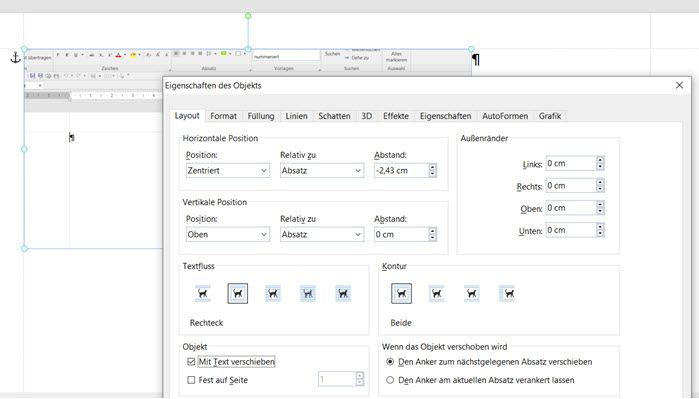Image resolution: width=699 pixels, height=399 pixels.
Task: Select the highlighted Rechteck text-wrap icon
Action: pos(238,294)
